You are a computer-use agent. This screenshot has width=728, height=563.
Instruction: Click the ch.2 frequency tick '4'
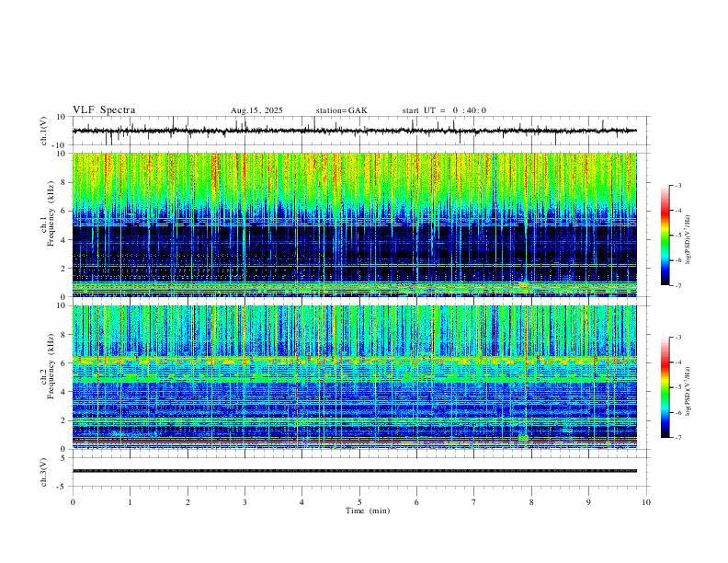(x=64, y=392)
